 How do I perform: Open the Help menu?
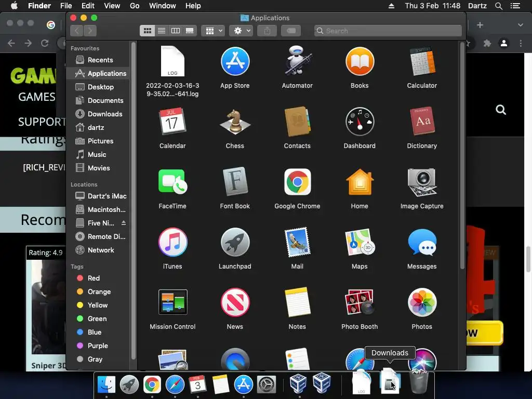(x=193, y=6)
